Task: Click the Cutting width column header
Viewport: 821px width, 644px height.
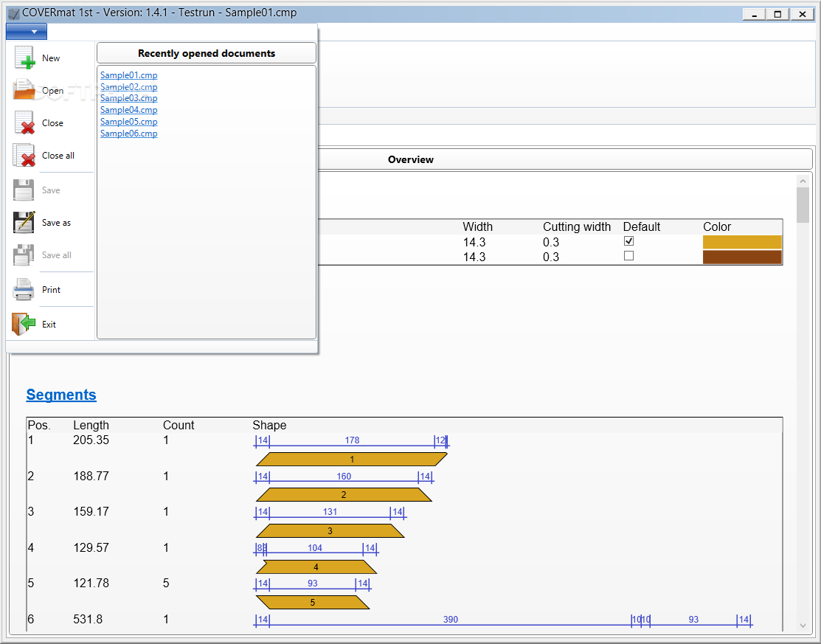Action: (577, 226)
